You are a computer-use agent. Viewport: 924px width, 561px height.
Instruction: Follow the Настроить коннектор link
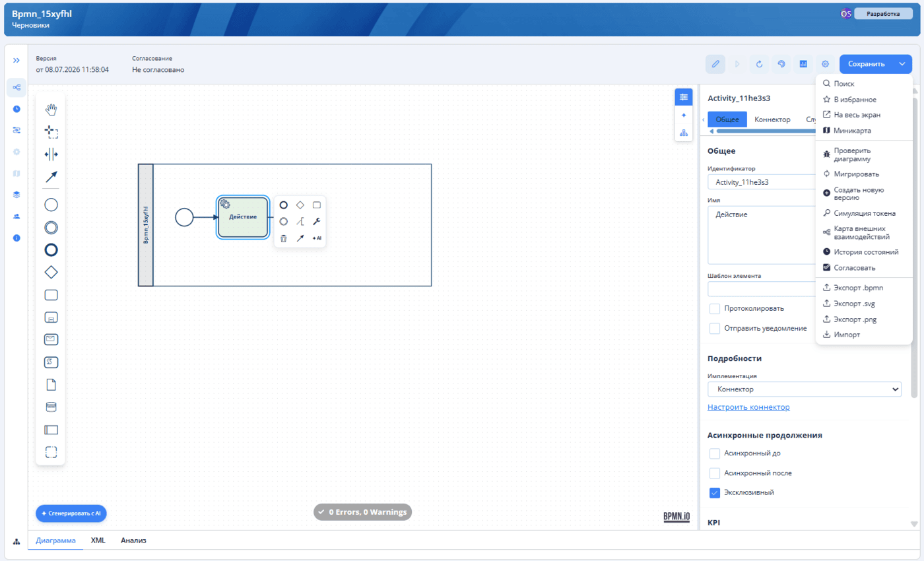(x=748, y=407)
